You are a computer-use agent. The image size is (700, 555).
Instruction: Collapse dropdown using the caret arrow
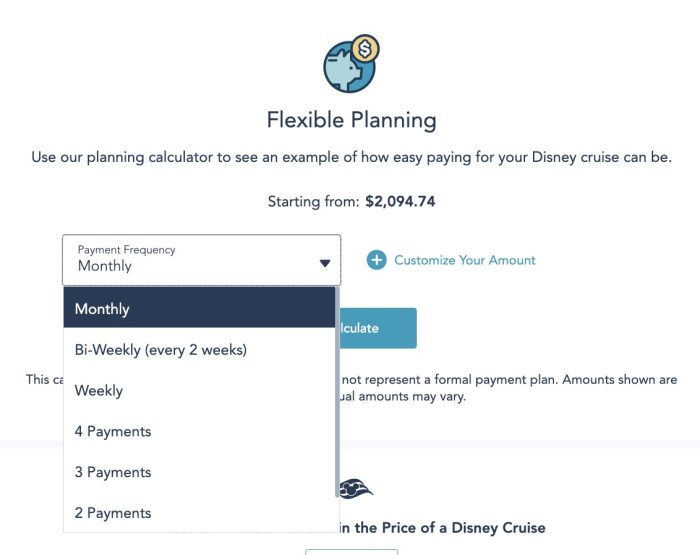(324, 263)
